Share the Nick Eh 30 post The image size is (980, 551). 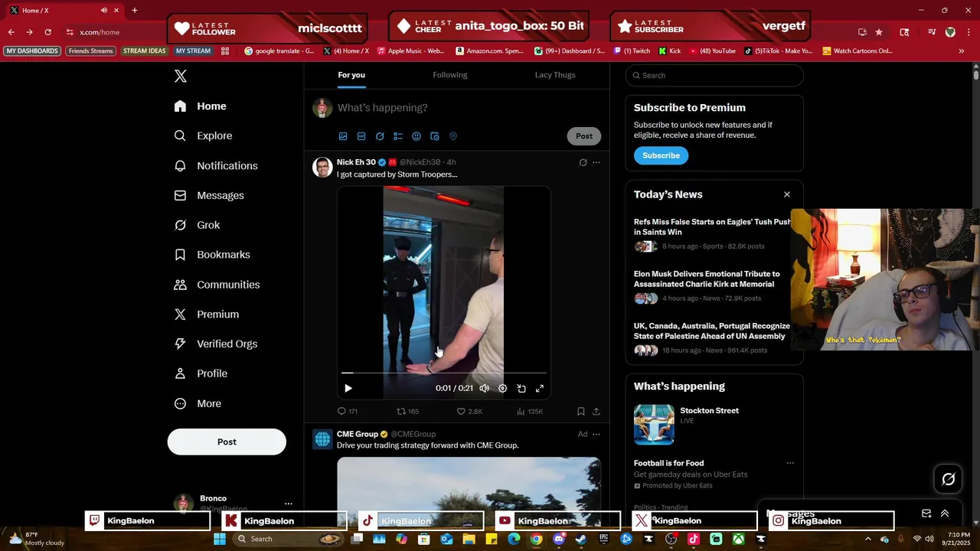pyautogui.click(x=596, y=412)
